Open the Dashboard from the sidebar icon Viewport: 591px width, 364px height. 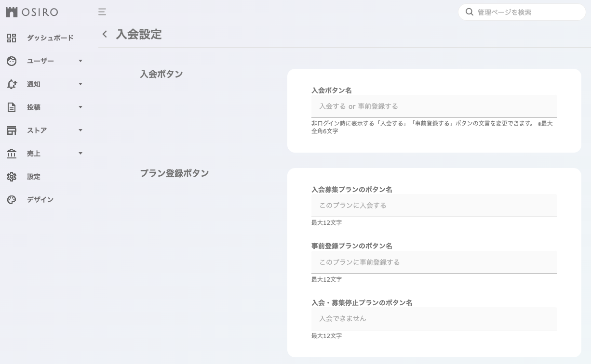[12, 38]
